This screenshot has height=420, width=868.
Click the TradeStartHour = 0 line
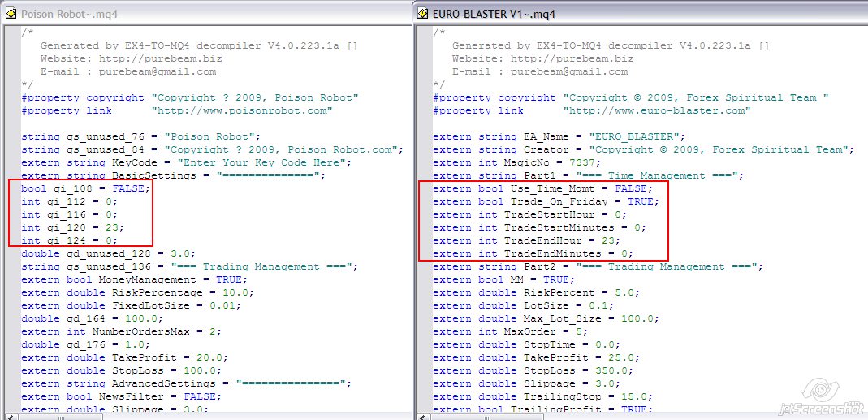[529, 214]
